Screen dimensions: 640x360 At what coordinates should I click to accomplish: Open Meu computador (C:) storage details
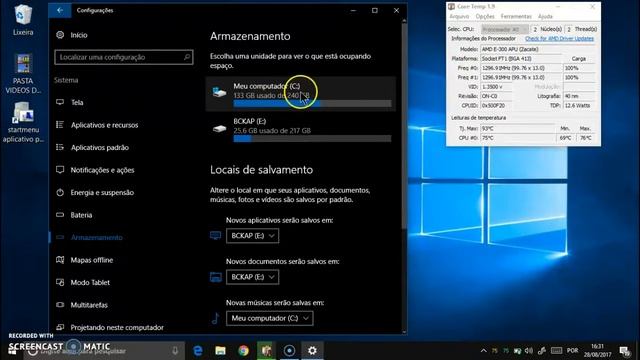pos(301,94)
